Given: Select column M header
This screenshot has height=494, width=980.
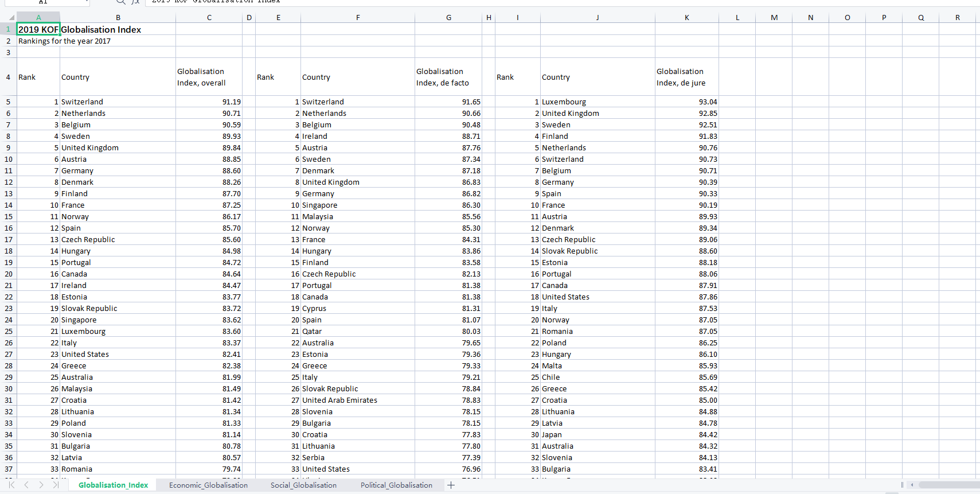Looking at the screenshot, I should (774, 17).
